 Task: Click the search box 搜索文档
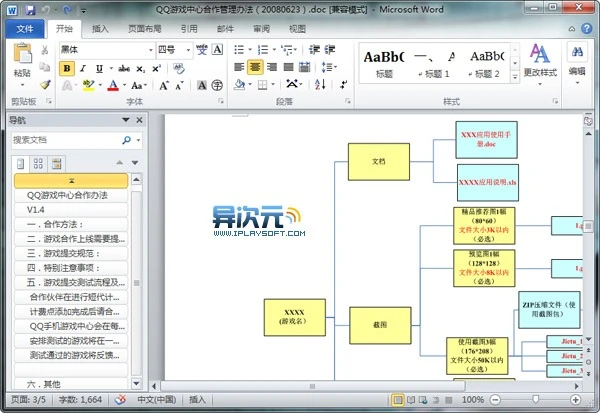coord(65,140)
